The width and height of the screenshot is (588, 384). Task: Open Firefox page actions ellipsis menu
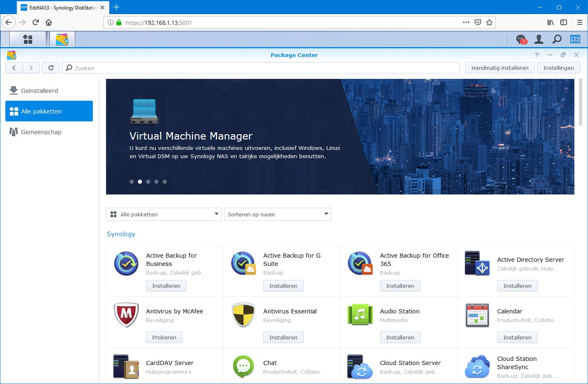point(466,22)
